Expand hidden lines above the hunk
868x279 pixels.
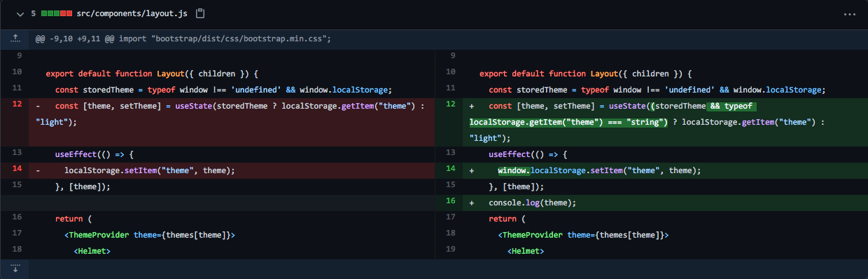(x=15, y=39)
